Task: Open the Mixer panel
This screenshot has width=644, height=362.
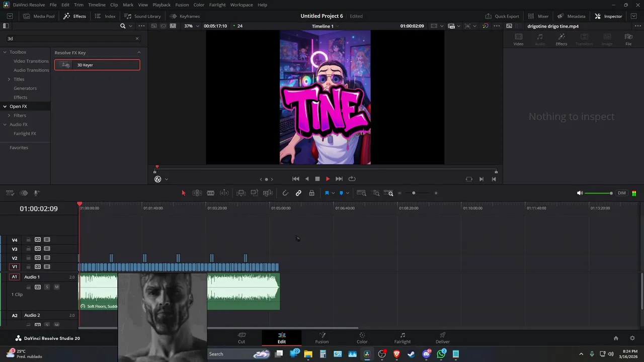Action: 538,16
